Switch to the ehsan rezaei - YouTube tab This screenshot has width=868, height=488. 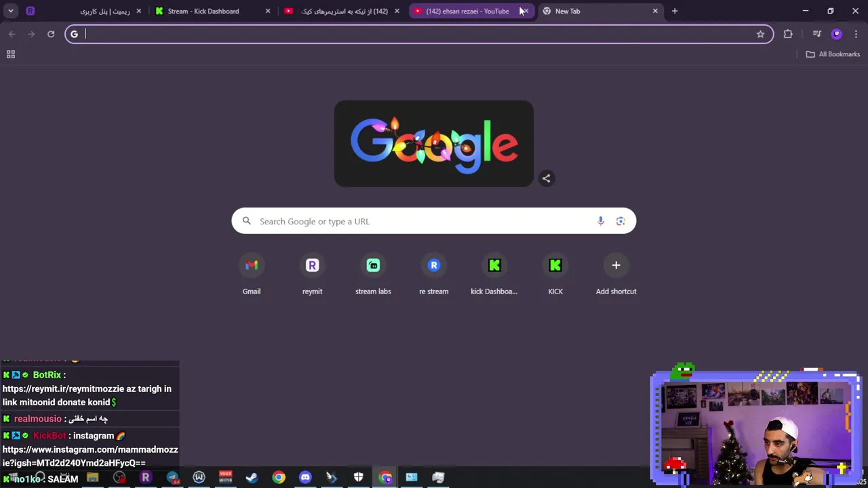472,11
